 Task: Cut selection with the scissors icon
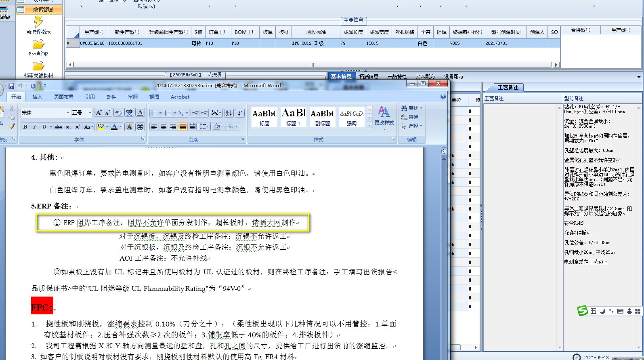pos(12,108)
